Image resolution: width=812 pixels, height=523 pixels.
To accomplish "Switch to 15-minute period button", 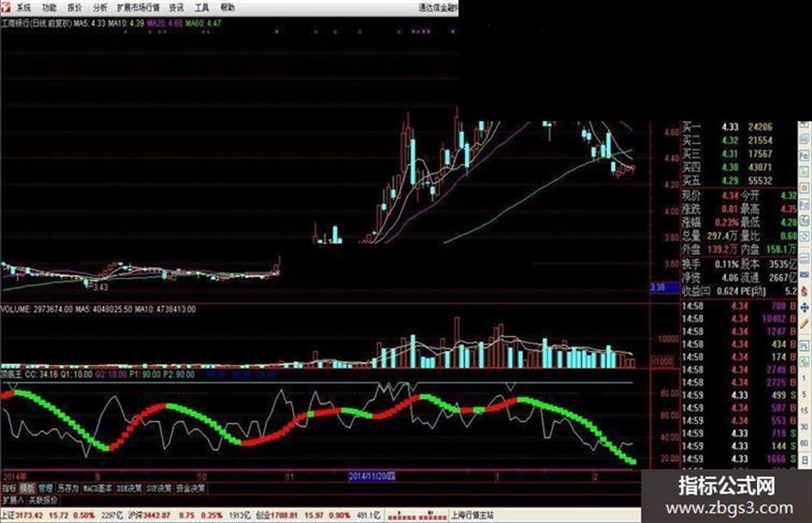I will click(805, 410).
